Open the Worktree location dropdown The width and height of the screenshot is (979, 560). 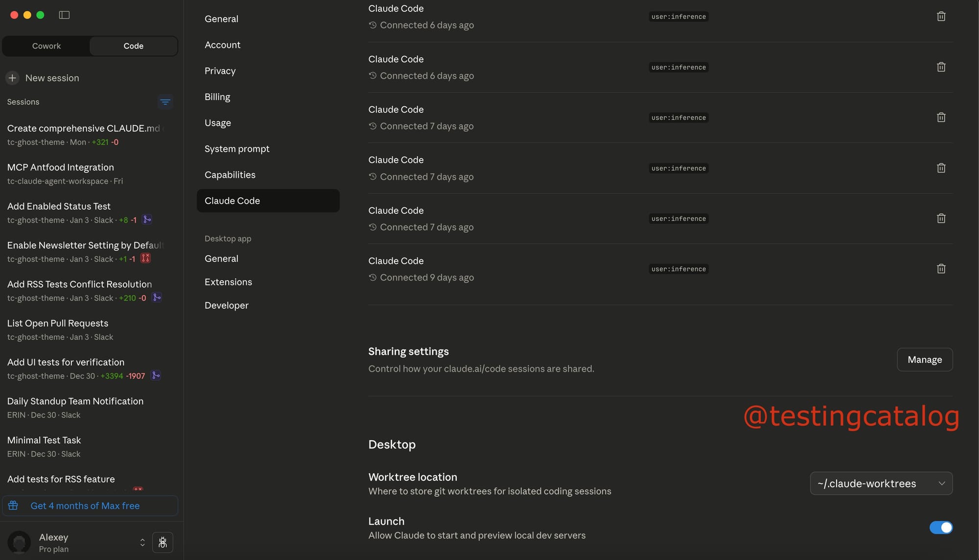click(881, 483)
